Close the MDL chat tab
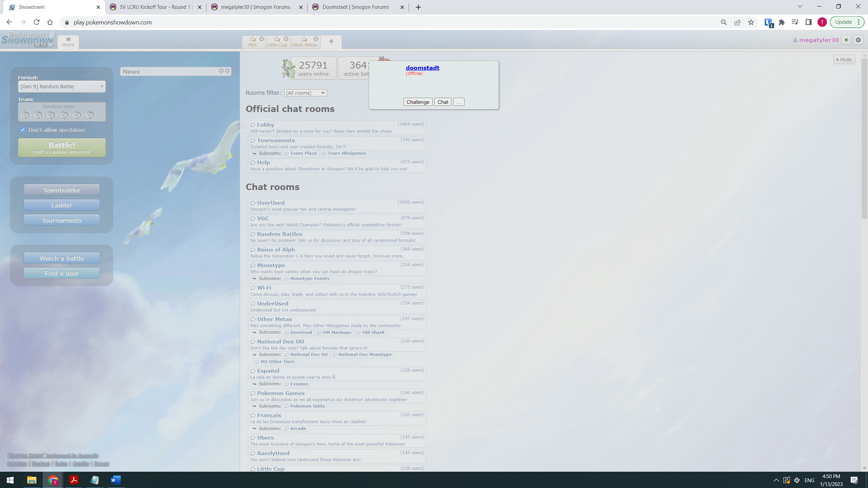Image resolution: width=868 pixels, height=488 pixels. click(261, 39)
